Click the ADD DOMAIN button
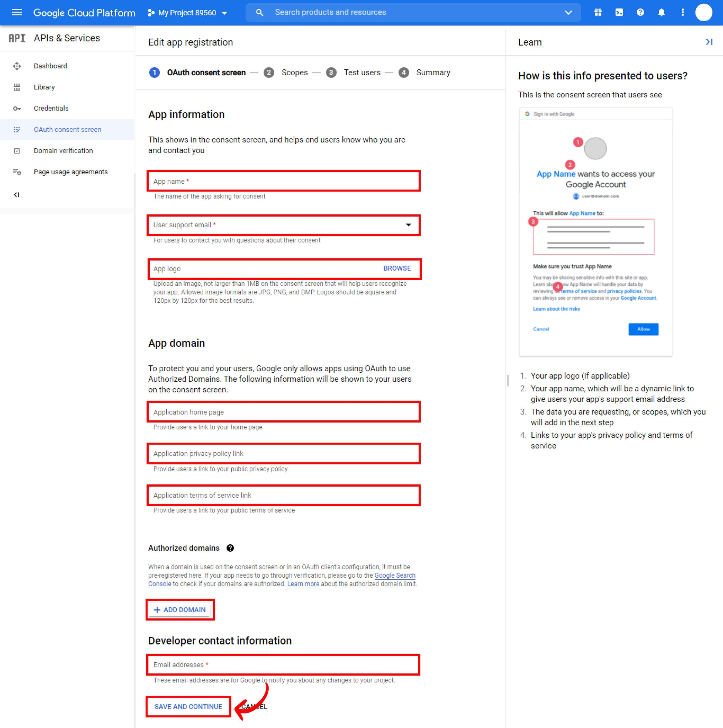 [x=180, y=610]
